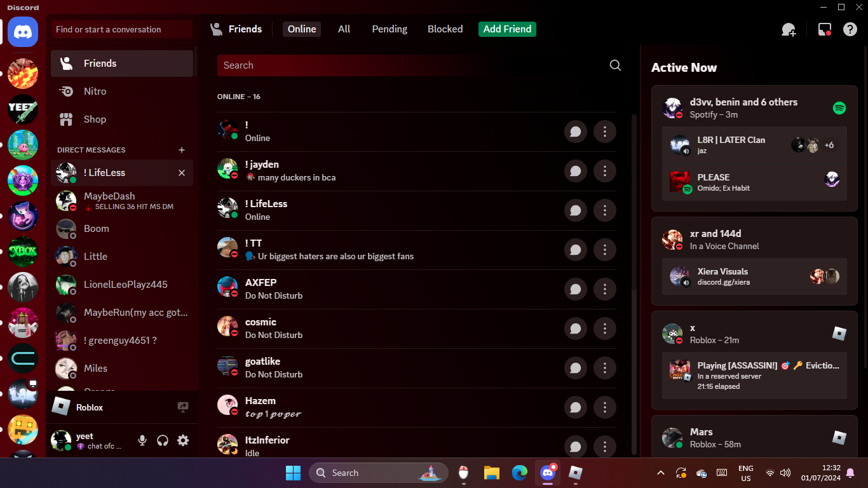Switch to the Online friends tab
Image resolution: width=868 pixels, height=488 pixels.
tap(302, 29)
